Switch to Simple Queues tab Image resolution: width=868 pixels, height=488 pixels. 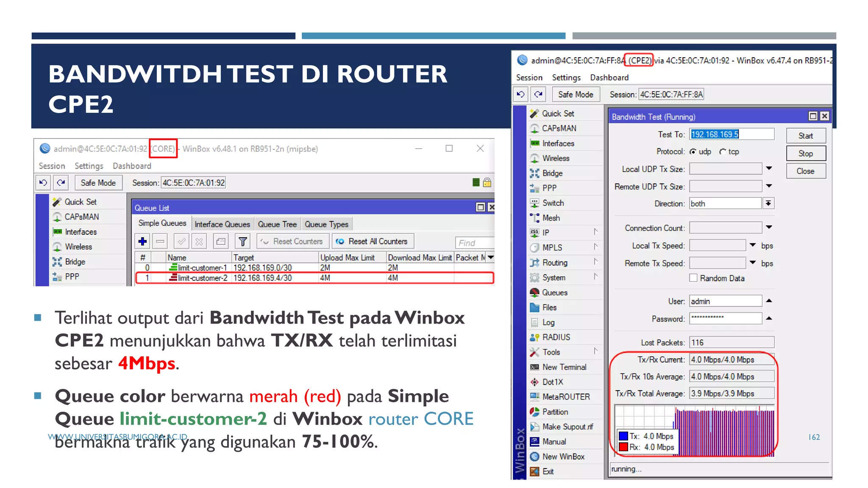pyautogui.click(x=162, y=223)
